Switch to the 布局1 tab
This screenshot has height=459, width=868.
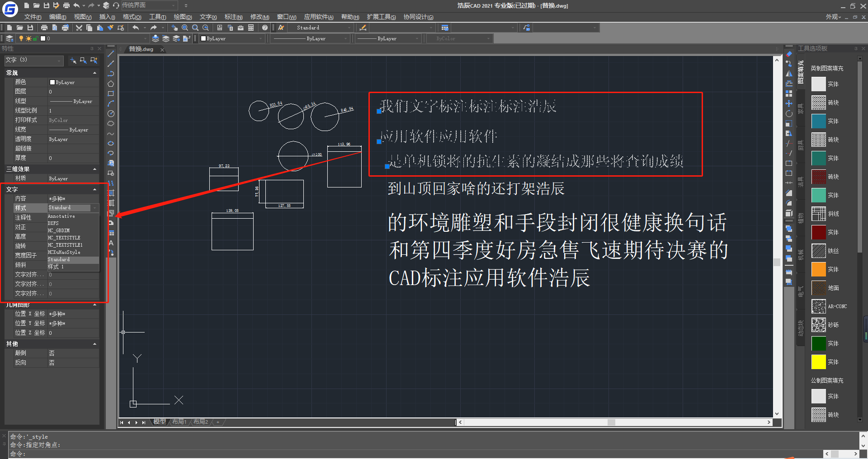pyautogui.click(x=179, y=422)
